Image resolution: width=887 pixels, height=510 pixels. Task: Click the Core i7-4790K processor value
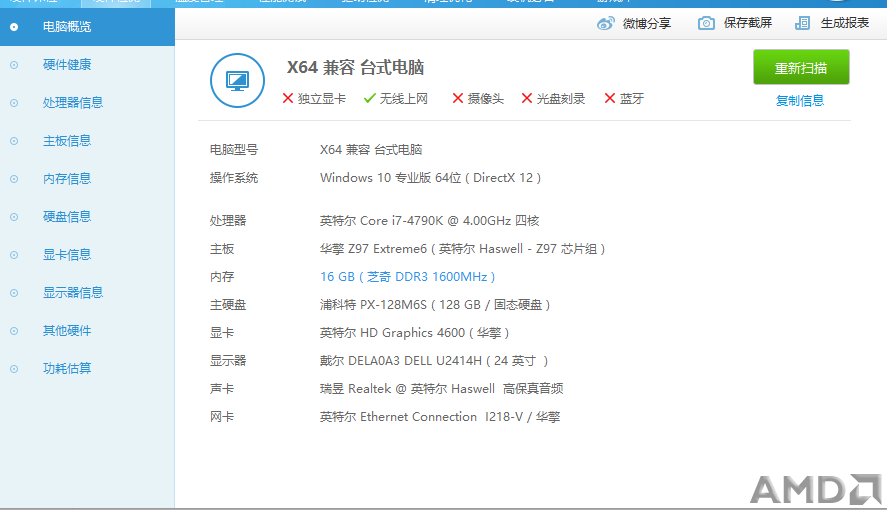coord(429,221)
